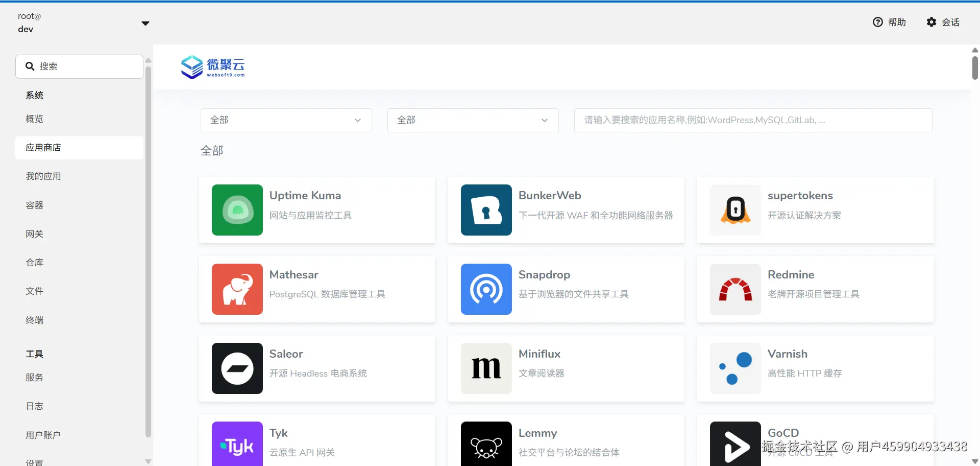Select 网关 in the sidebar
This screenshot has width=980, height=466.
point(80,234)
